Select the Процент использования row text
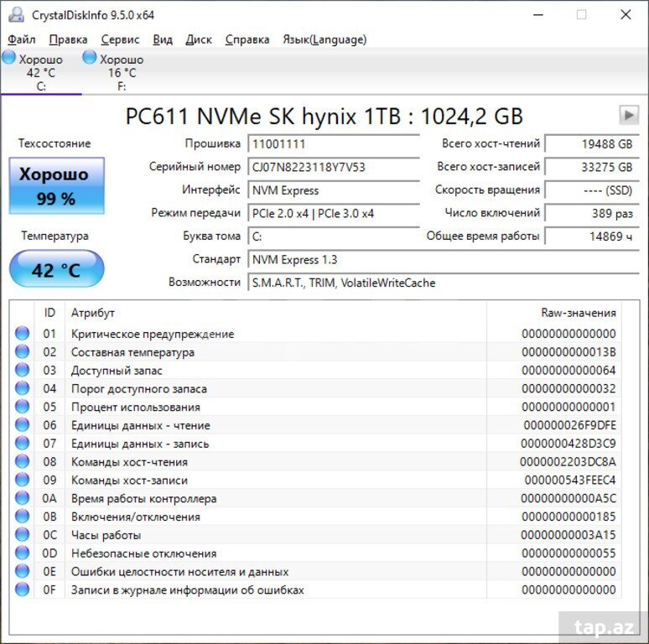The width and height of the screenshot is (649, 644). pos(135,407)
